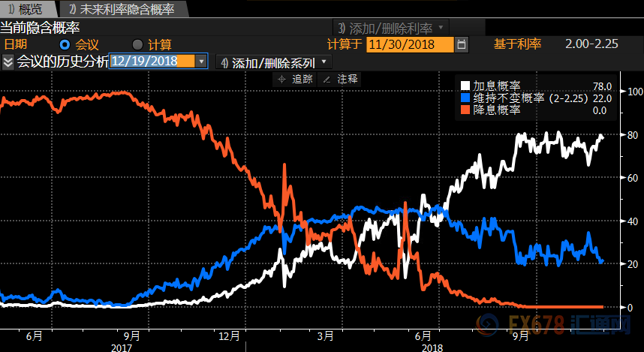Open the 12/19/2018 meeting date dropdown
The width and height of the screenshot is (644, 352).
(x=200, y=62)
